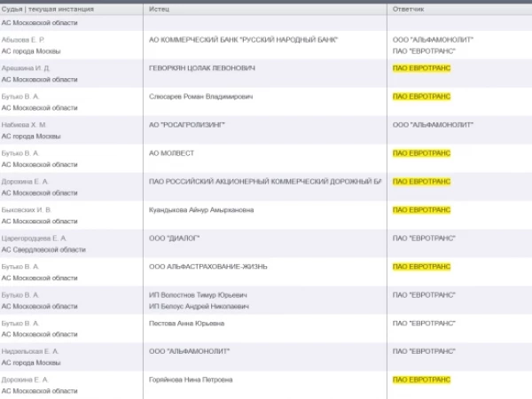Select plaintiff ООО "АЛЬФАМОНОЛИТ" in Нидзельская row

pos(190,351)
